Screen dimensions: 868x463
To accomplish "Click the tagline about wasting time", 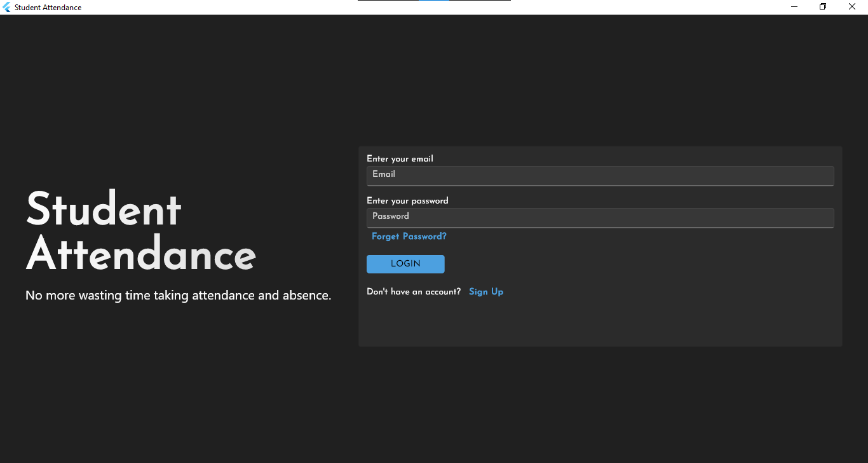I will click(x=178, y=295).
